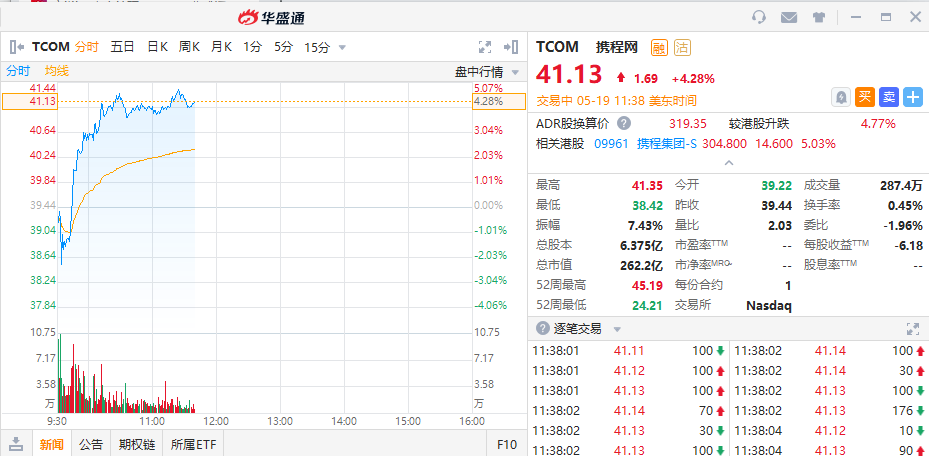The image size is (929, 456).
Task: Switch to 1分 one-minute chart
Action: (252, 47)
